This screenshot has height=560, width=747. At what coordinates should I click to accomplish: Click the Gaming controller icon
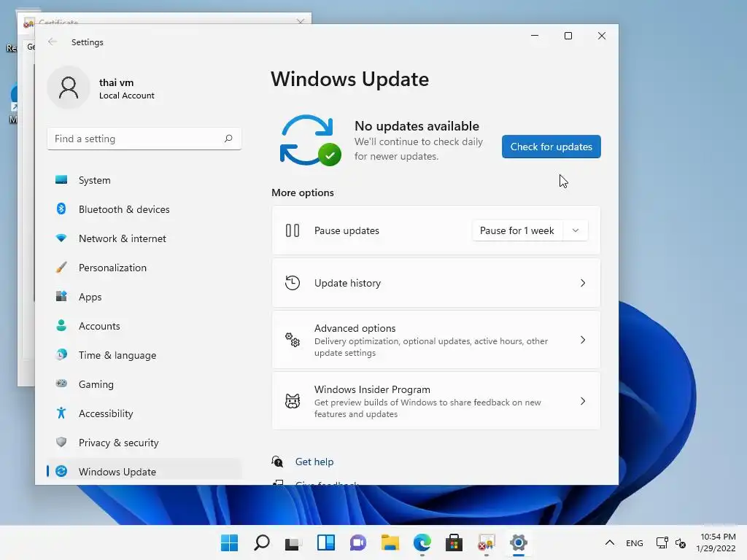tap(61, 384)
